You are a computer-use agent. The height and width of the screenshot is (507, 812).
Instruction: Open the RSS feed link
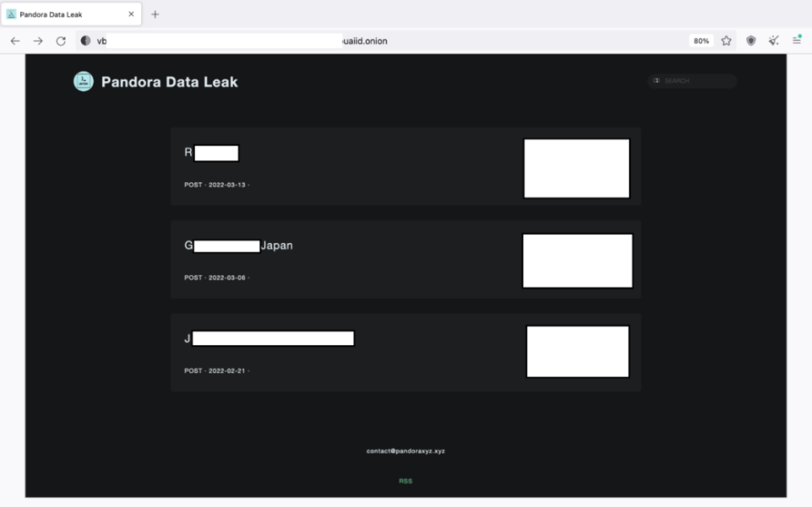click(x=405, y=481)
